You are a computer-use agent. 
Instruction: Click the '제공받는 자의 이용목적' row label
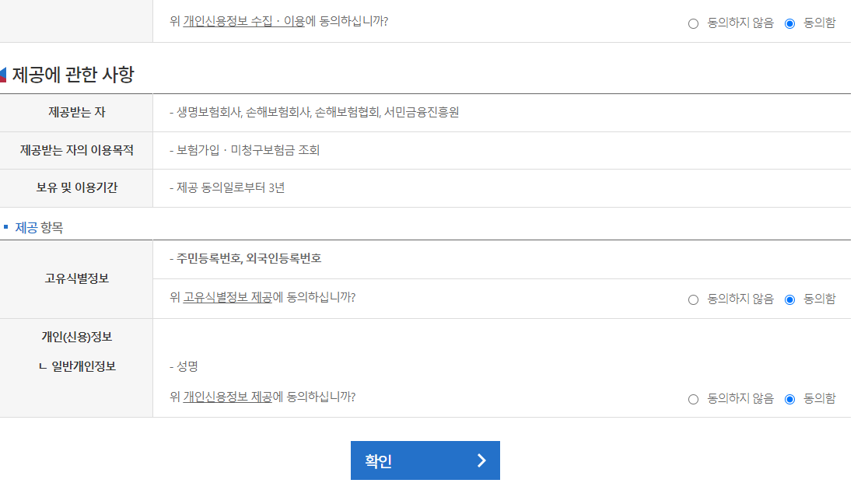(76, 150)
